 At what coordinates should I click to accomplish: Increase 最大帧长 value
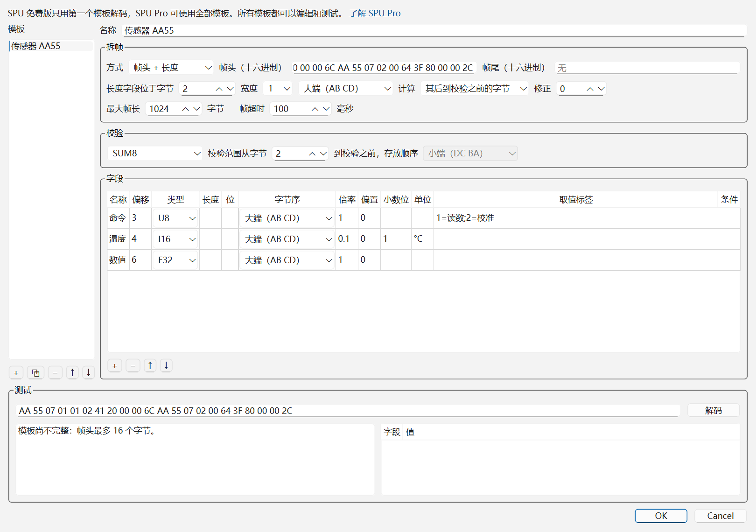(185, 109)
